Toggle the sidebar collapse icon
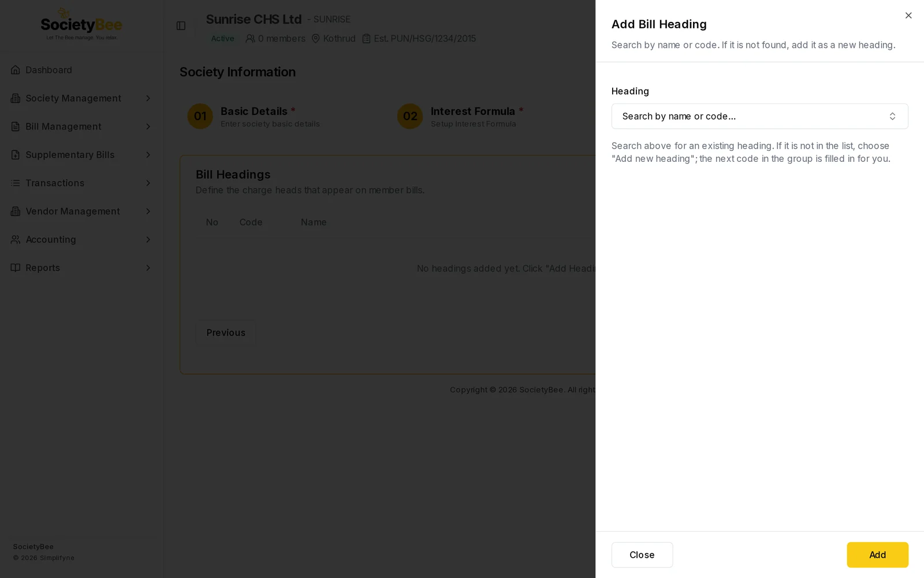This screenshot has height=578, width=924. [181, 26]
